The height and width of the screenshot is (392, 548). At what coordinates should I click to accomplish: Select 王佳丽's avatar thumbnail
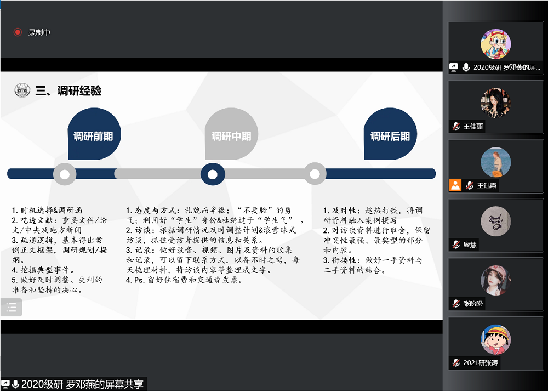click(495, 103)
